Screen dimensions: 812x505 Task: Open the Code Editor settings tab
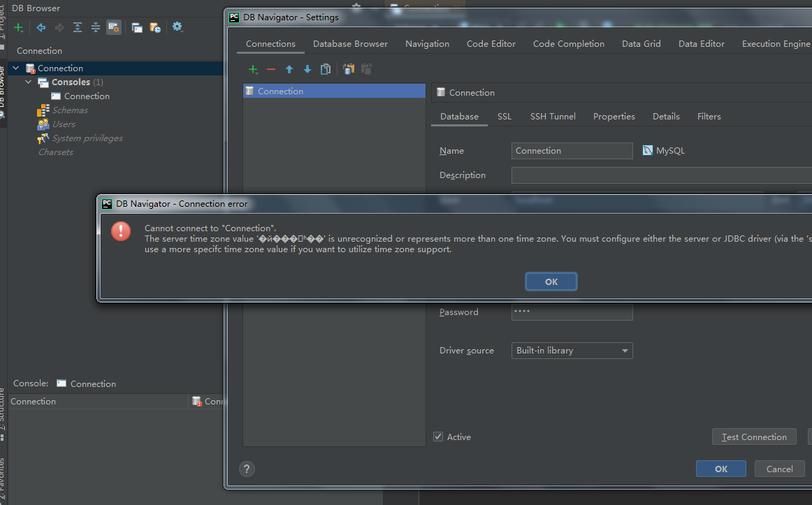pos(491,44)
